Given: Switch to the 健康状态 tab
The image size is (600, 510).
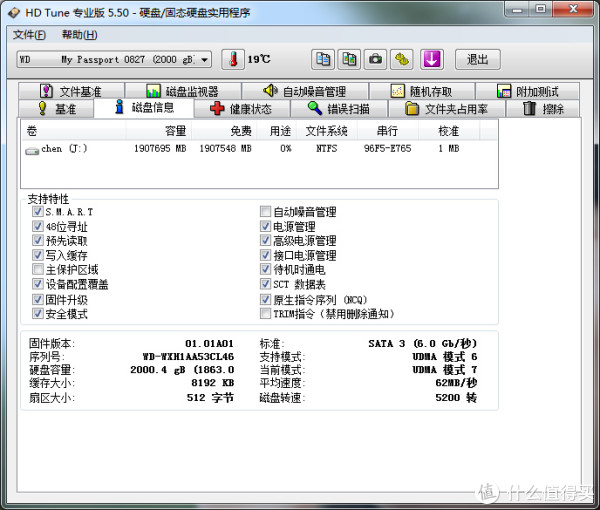Looking at the screenshot, I should [242, 109].
